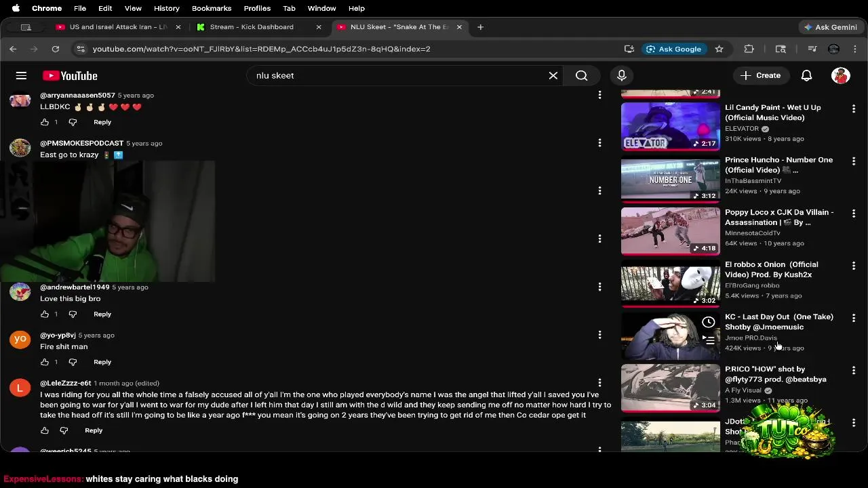This screenshot has height=488, width=868.
Task: Add KC Last Day Out to queue
Action: tap(708, 340)
